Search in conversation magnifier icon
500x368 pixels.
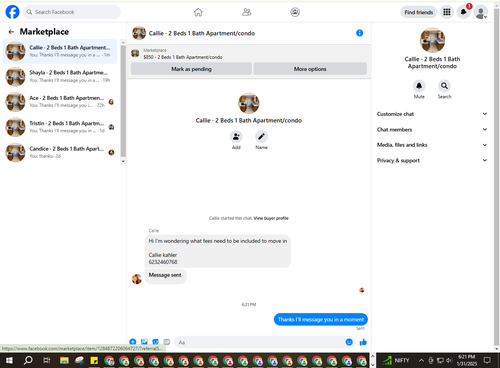(444, 86)
